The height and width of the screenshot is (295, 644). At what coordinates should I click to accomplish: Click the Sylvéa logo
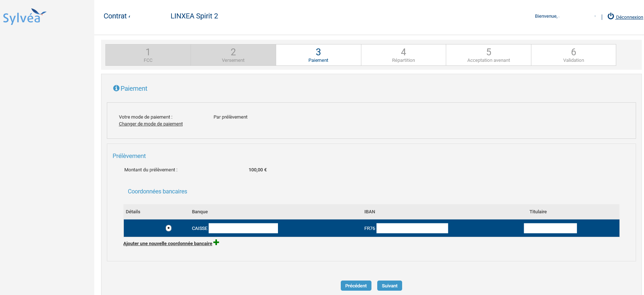coord(24,17)
